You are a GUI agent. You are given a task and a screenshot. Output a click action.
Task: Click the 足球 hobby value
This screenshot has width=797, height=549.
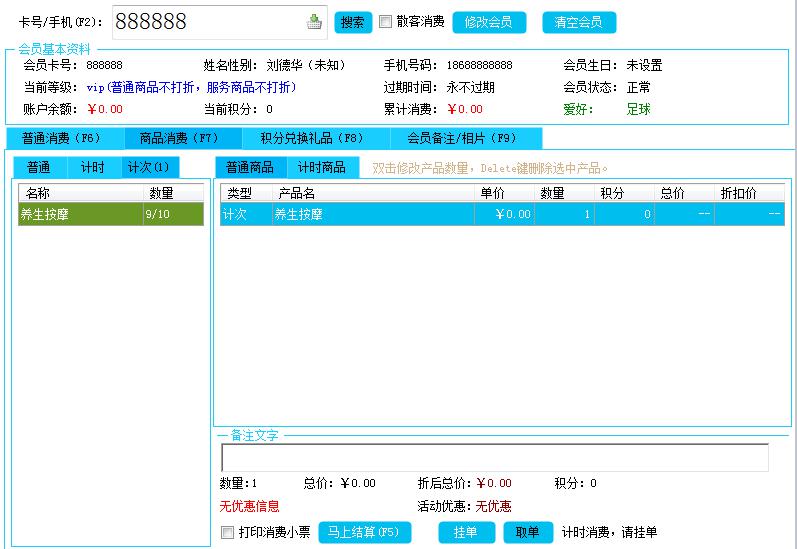(x=638, y=109)
